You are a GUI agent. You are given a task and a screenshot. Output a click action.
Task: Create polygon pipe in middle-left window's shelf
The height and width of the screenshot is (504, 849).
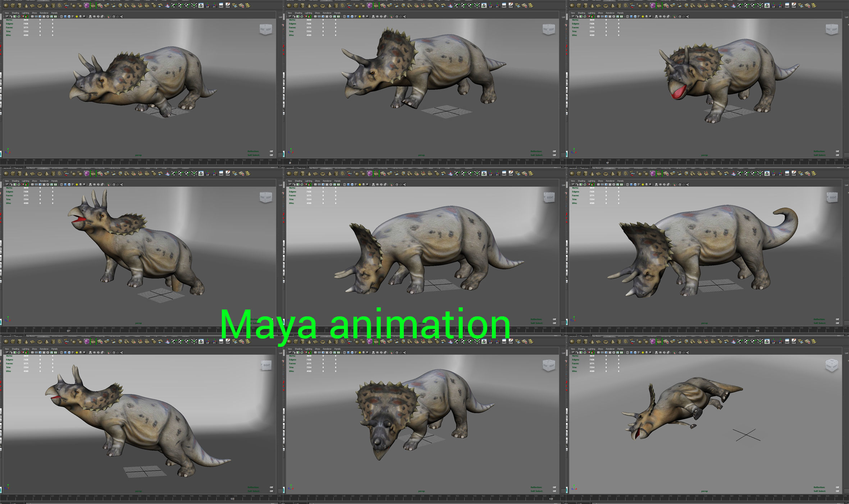click(53, 173)
